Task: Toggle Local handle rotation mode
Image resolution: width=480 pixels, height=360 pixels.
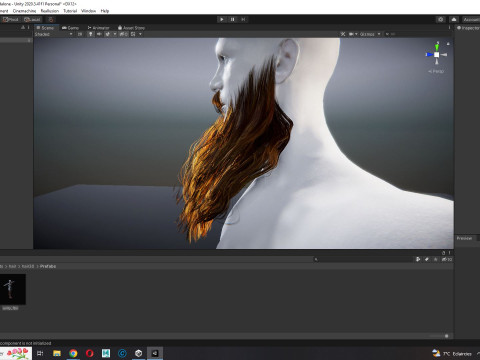Action: click(x=32, y=19)
